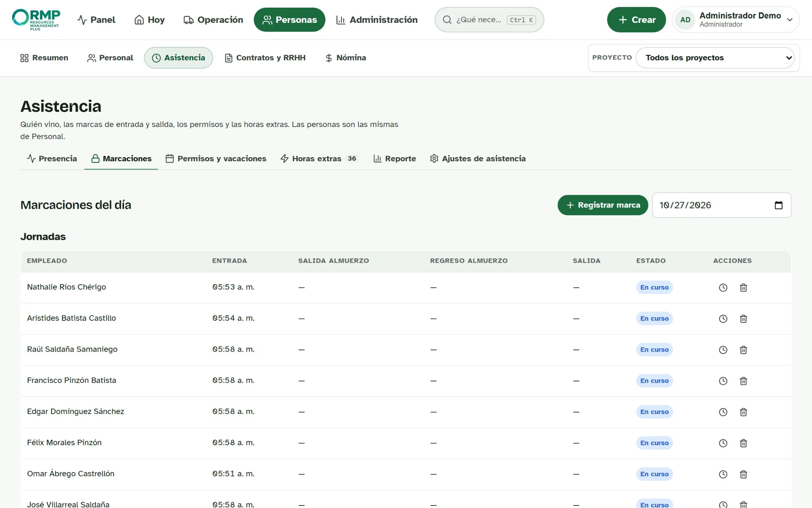Switch to the Presencia tab

52,159
